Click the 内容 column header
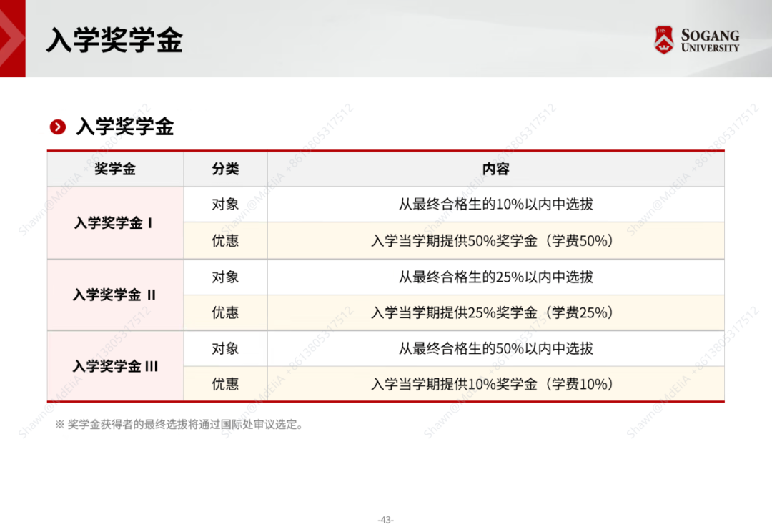This screenshot has width=772, height=532. (x=495, y=169)
